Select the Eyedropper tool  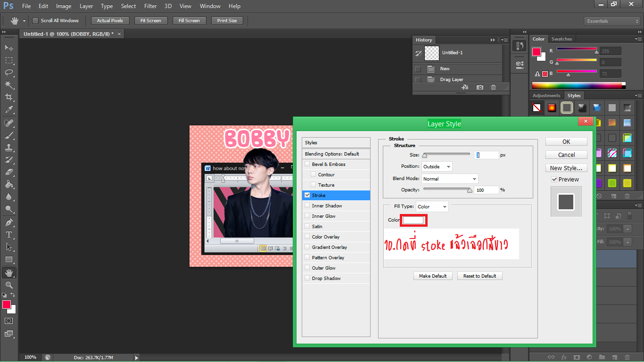point(9,109)
